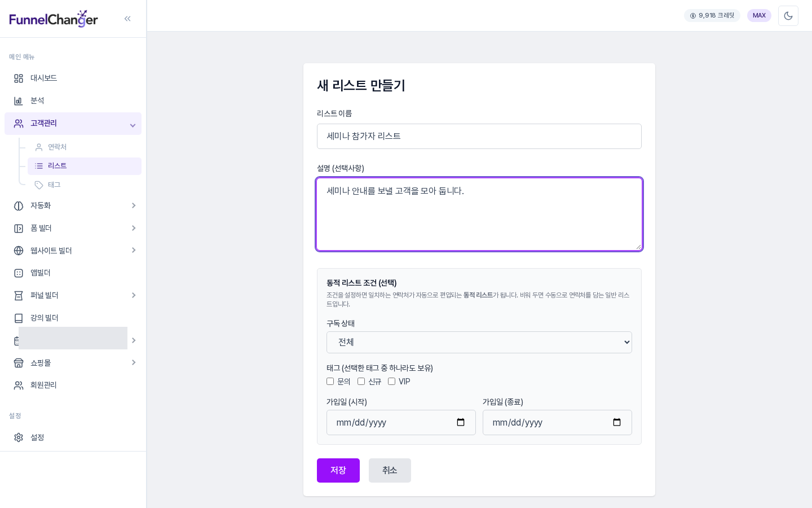Check the VIP tag checkbox
The image size is (812, 508).
point(392,382)
